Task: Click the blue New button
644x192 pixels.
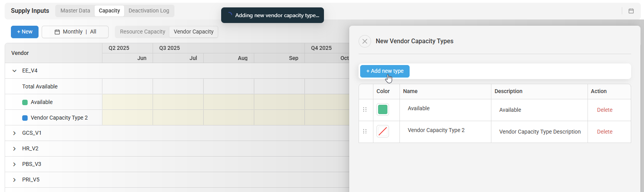Action: (x=25, y=32)
